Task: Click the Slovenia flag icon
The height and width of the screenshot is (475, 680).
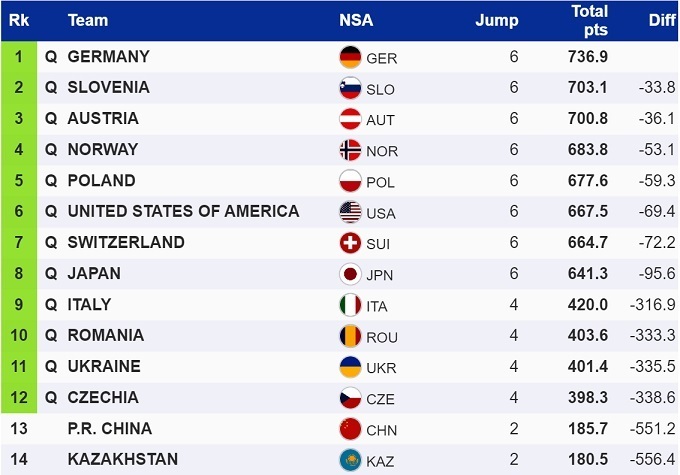Action: [350, 88]
